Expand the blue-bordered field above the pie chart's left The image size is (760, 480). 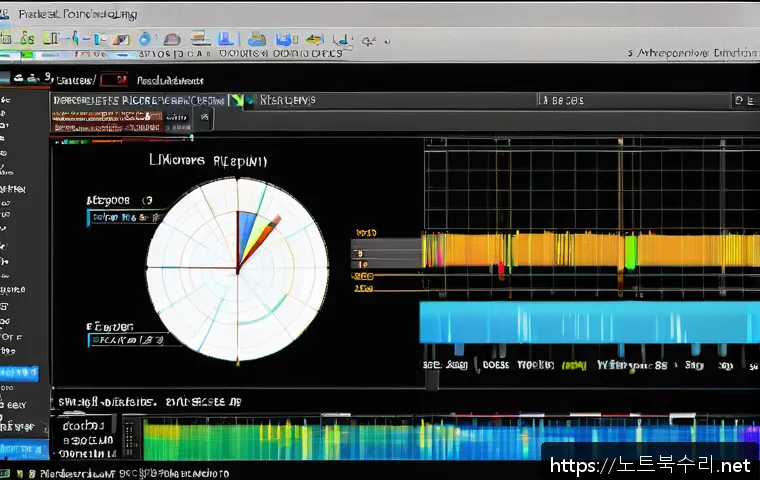(125, 216)
